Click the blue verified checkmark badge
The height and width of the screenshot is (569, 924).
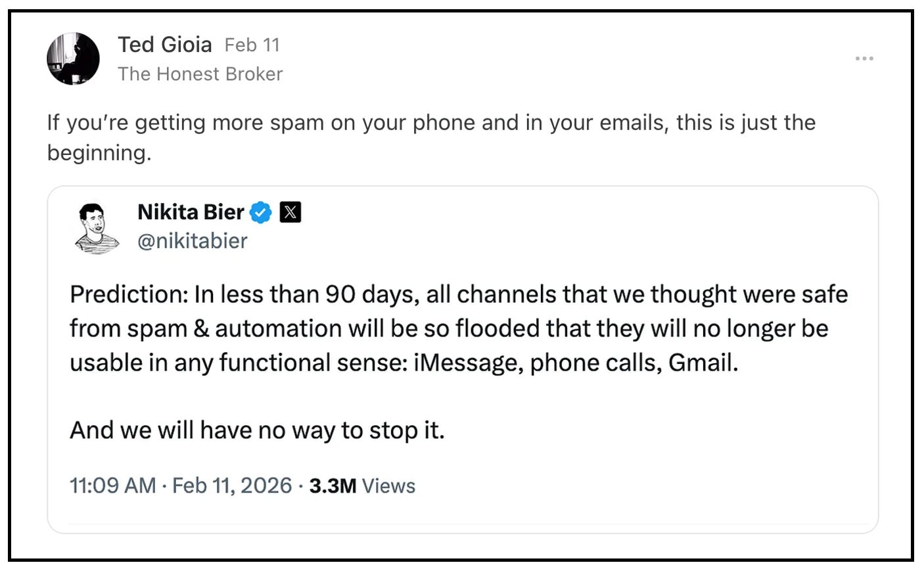point(261,212)
